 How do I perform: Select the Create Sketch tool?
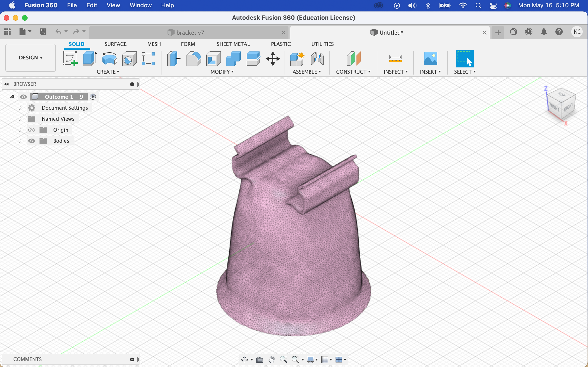click(70, 58)
